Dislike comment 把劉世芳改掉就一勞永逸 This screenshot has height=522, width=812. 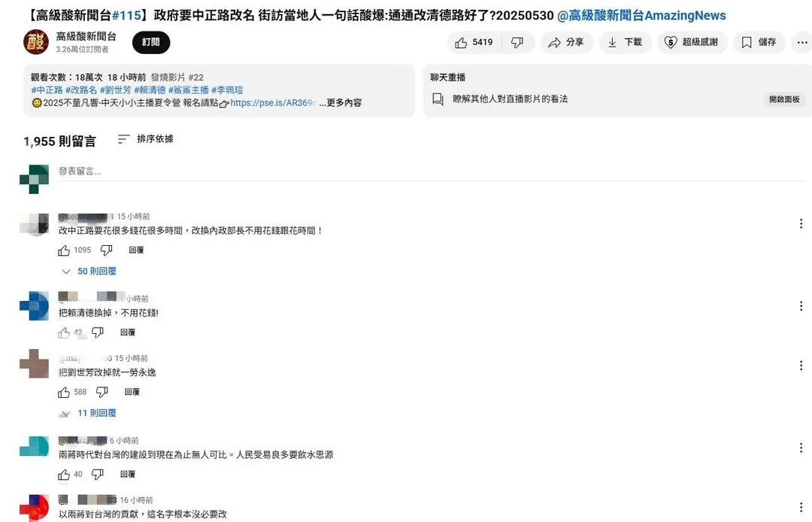102,393
